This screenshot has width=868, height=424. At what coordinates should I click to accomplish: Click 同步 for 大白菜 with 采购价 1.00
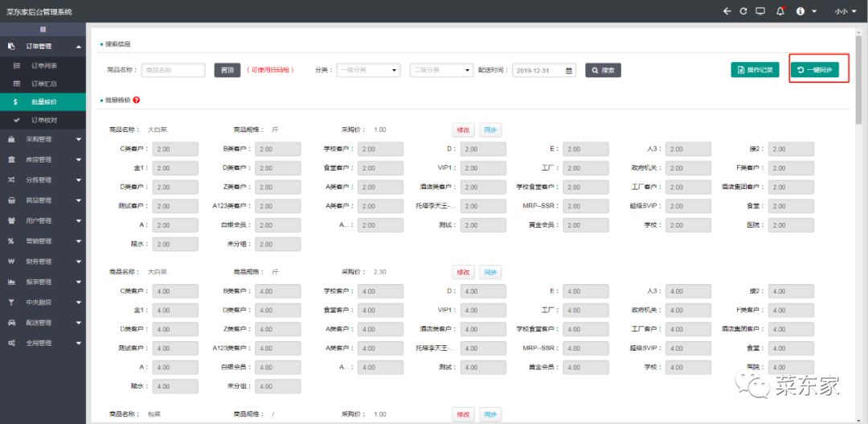coord(490,130)
